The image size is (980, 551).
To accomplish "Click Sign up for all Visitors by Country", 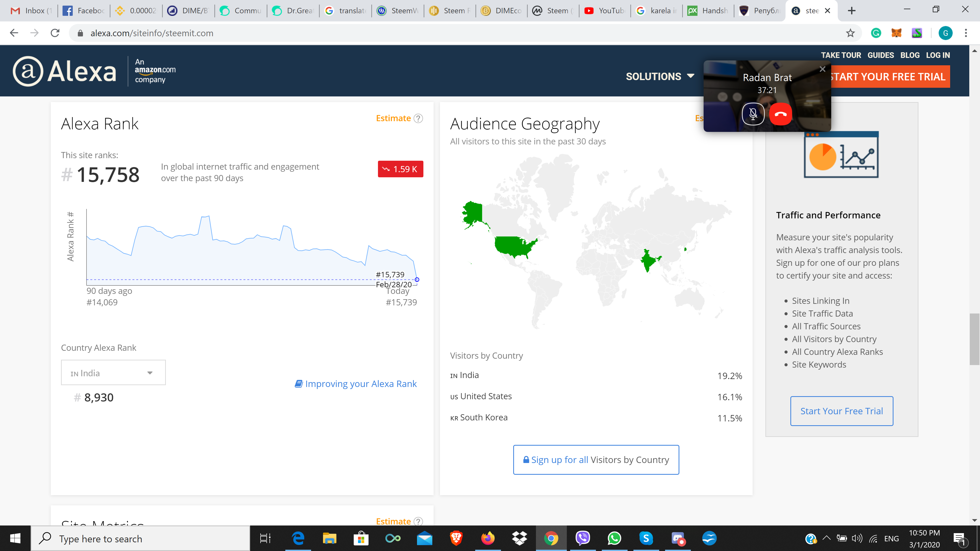I will [x=596, y=460].
